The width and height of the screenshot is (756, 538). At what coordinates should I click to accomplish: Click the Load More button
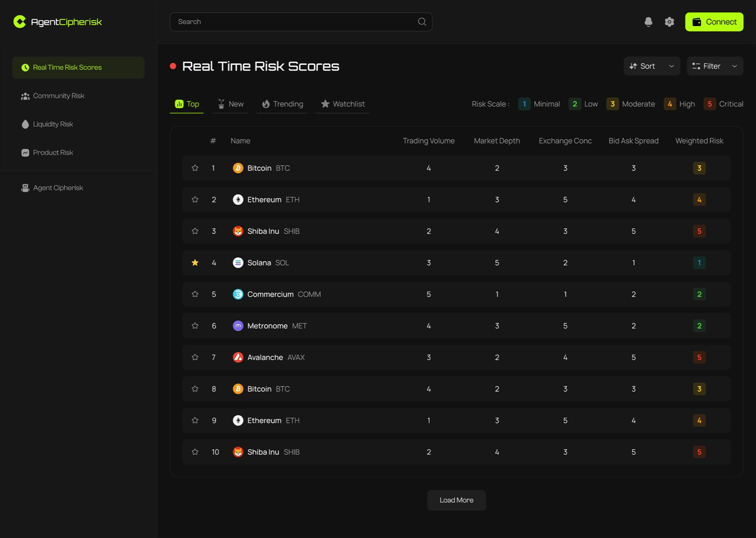click(x=456, y=500)
